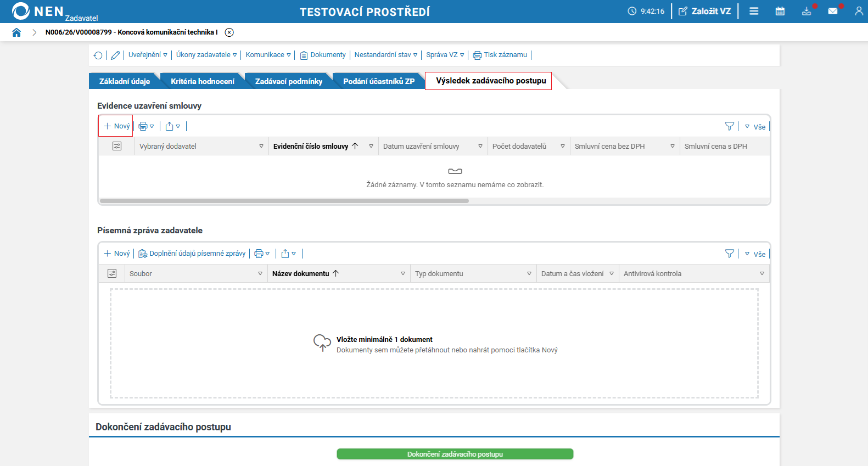Image resolution: width=868 pixels, height=466 pixels.
Task: Click the NEN logo
Action: pyautogui.click(x=38, y=11)
